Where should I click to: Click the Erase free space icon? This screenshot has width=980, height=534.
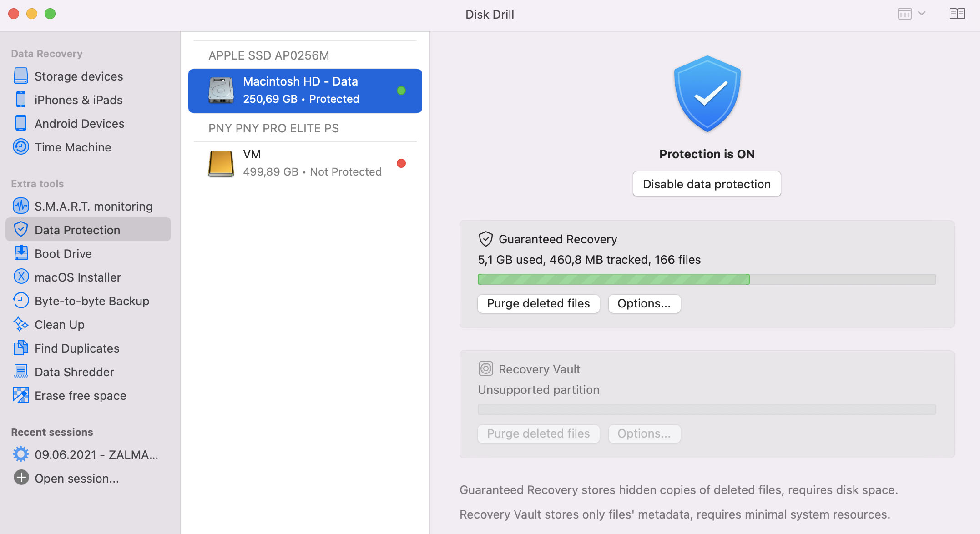click(21, 395)
